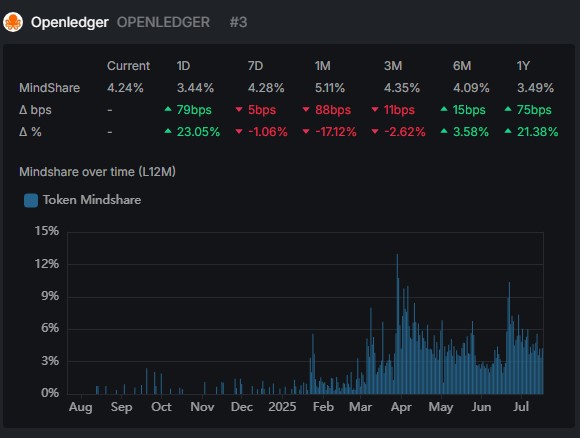Click the green up arrow beside 79bps
This screenshot has width=580, height=438.
pos(168,109)
